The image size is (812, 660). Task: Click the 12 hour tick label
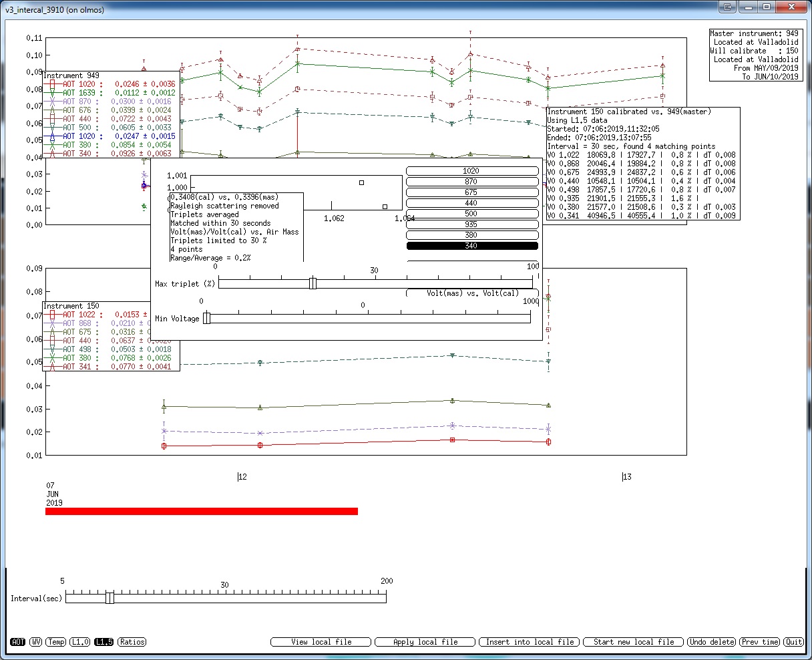pyautogui.click(x=242, y=477)
